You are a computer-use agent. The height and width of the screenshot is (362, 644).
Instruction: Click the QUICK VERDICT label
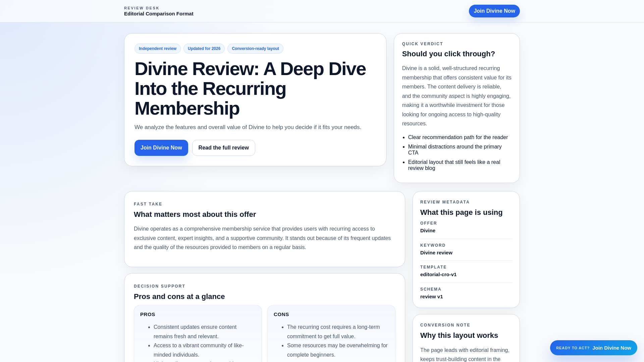[422, 44]
